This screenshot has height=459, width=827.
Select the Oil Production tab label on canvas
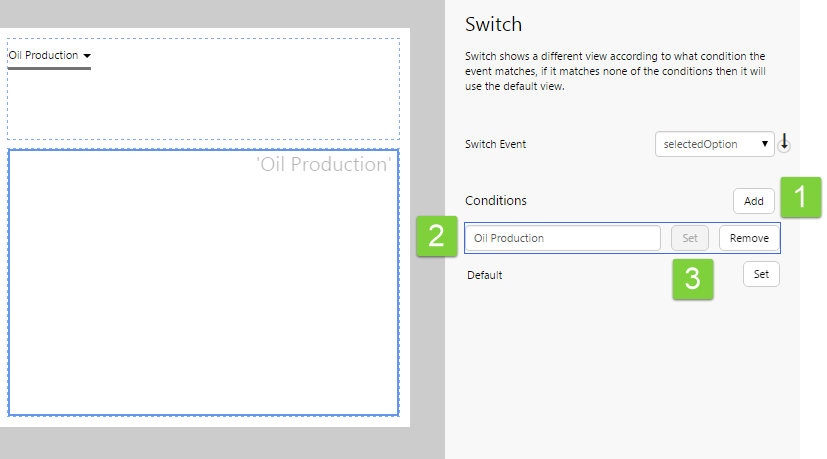click(43, 56)
